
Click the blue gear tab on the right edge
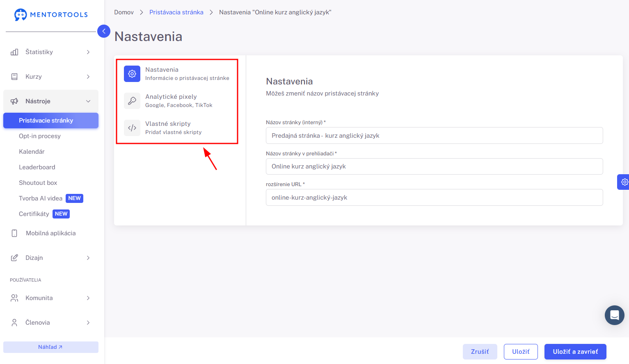pos(623,182)
